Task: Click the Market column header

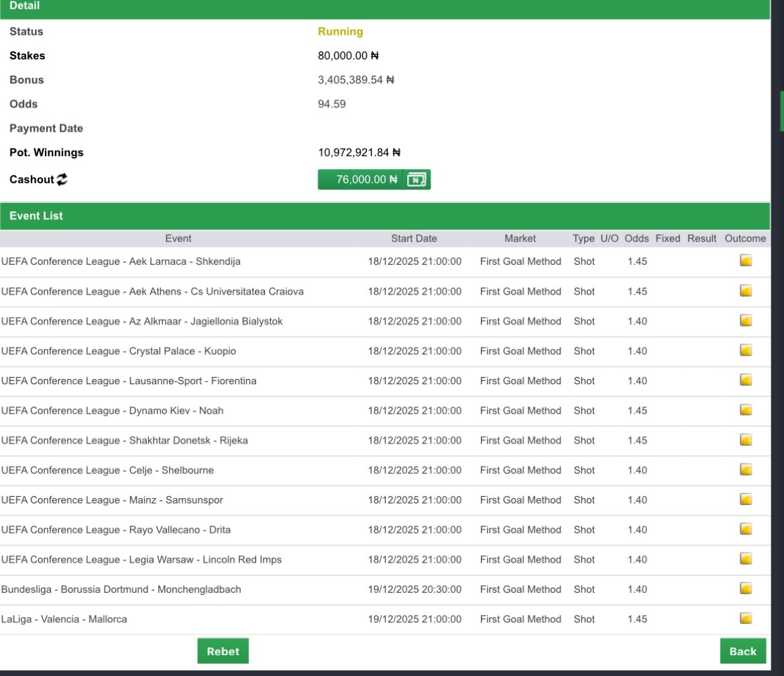Action: click(520, 238)
